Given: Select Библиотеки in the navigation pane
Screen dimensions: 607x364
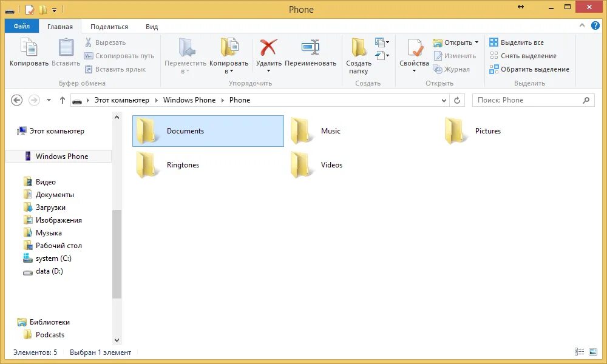Looking at the screenshot, I should (x=43, y=322).
